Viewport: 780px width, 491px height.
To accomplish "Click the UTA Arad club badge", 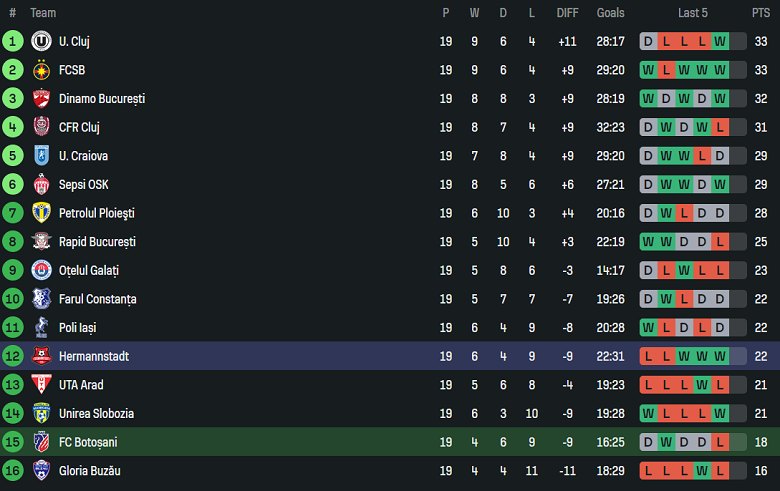I will (41, 385).
